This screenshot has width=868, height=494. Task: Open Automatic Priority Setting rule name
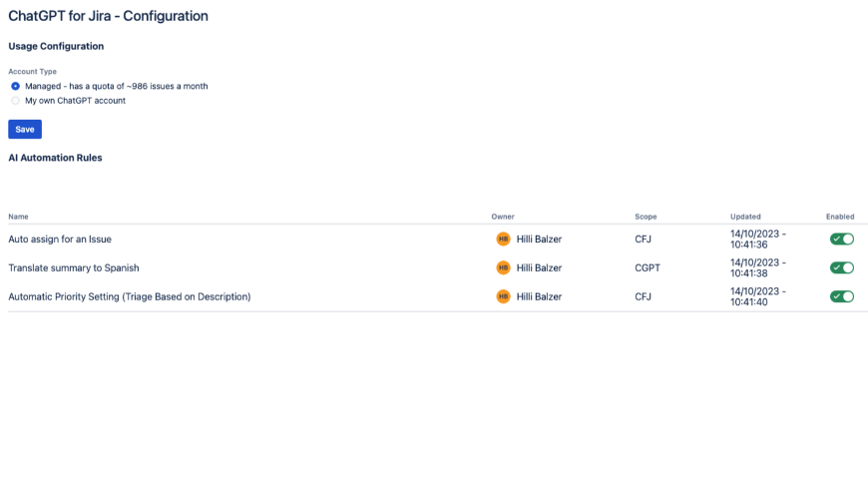coord(130,296)
